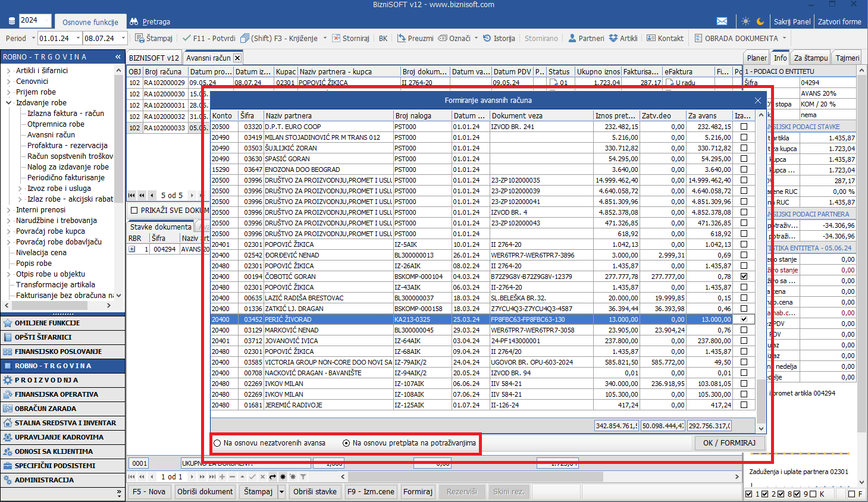Switch to dark mode moon icon
Screen dimensions: 868x502
pos(760,21)
